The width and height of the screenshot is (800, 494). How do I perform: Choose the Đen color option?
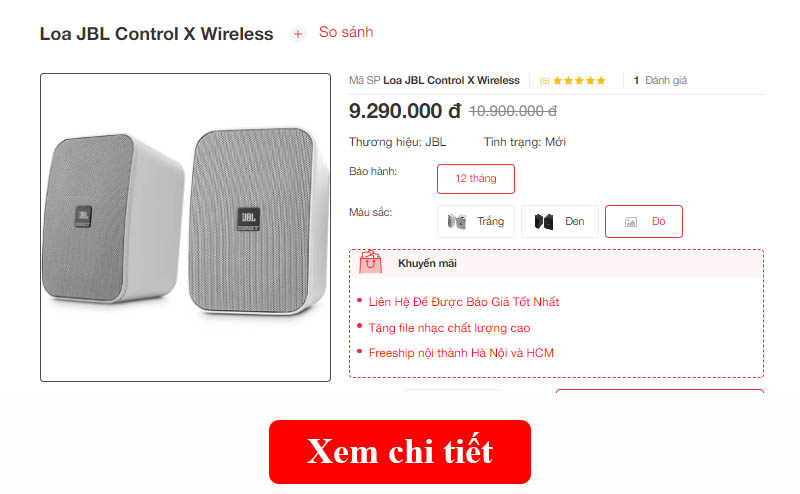[x=560, y=221]
